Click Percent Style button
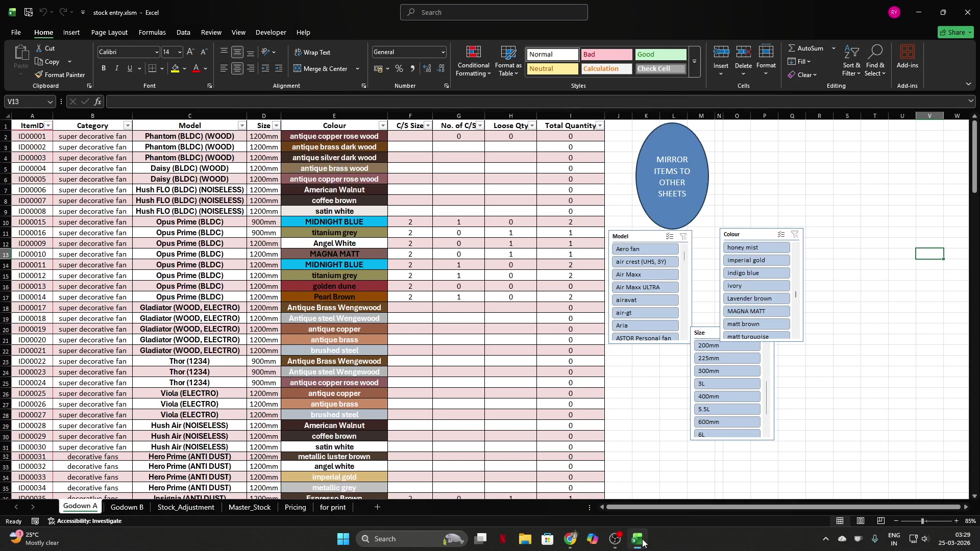The height and width of the screenshot is (551, 980). (399, 68)
